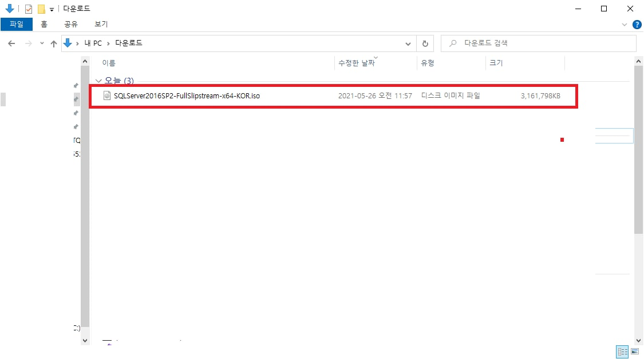This screenshot has height=359, width=644.
Task: Click 내 PC in the address path
Action: [93, 43]
